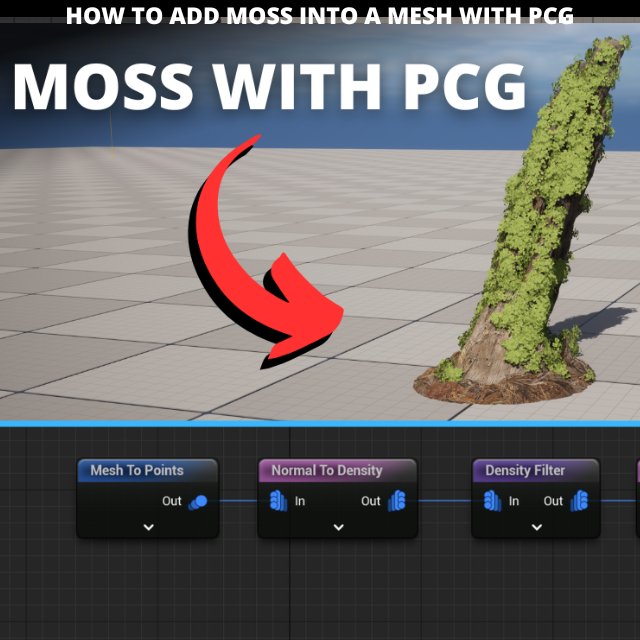Expand the Normal To Density node chevron
Viewport: 640px width, 640px height.
point(338,527)
